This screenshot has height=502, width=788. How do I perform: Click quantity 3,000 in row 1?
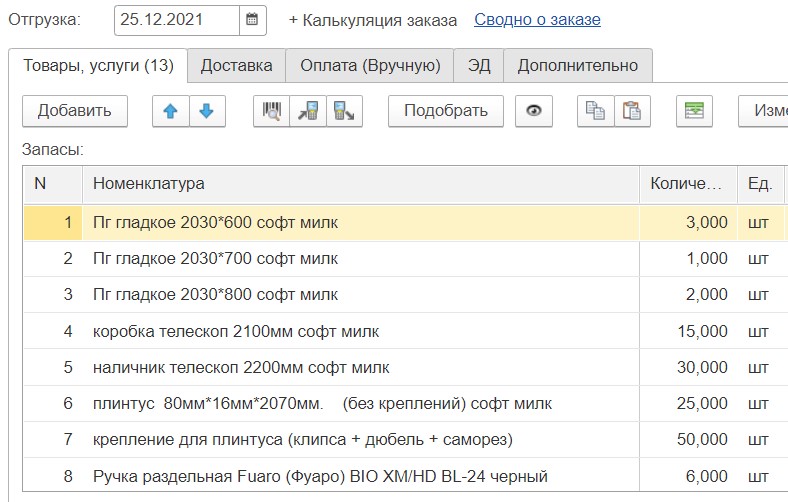tap(688, 223)
